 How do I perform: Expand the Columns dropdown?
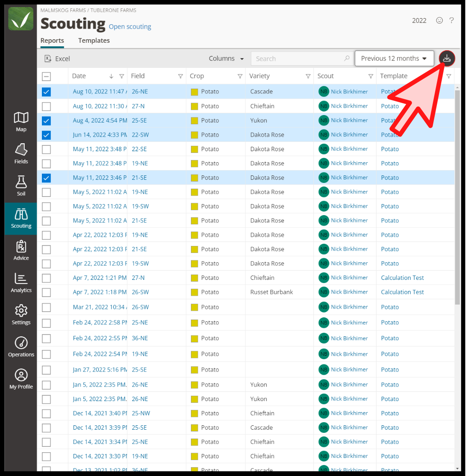point(226,59)
